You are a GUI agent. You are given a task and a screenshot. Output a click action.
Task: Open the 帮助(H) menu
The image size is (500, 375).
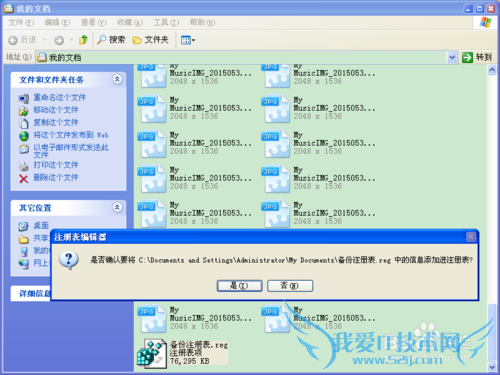[x=202, y=23]
